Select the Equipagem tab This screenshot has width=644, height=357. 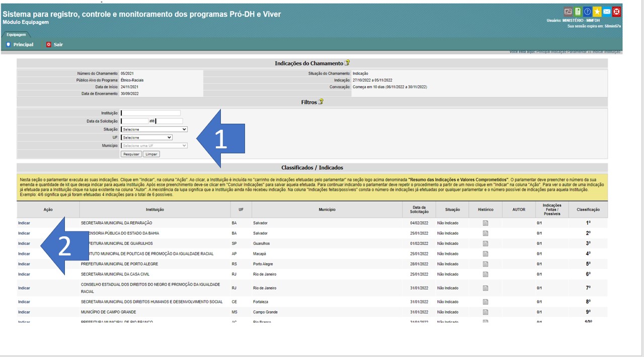(x=16, y=35)
